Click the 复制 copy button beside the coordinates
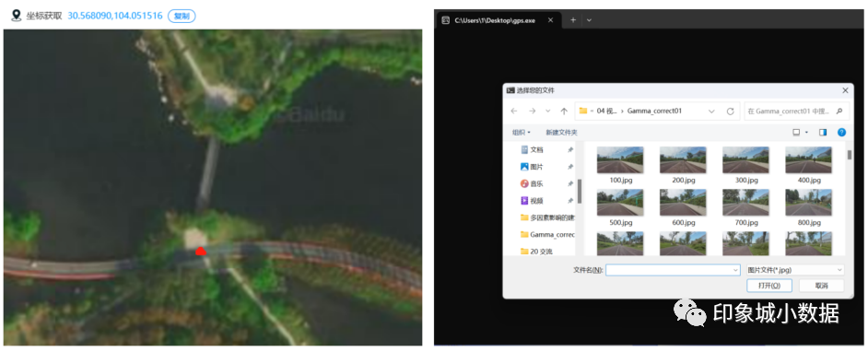Screen dimensions: 868x352 [x=182, y=16]
